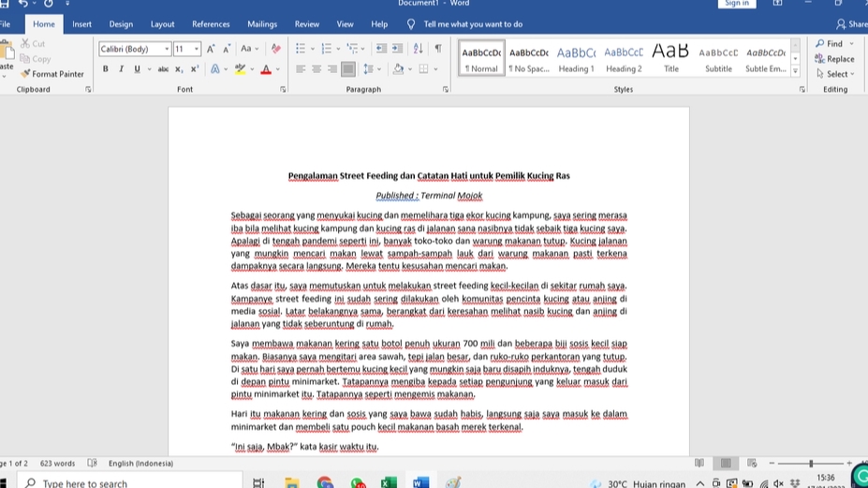Image resolution: width=868 pixels, height=488 pixels.
Task: Open the Mailings tab
Action: point(262,24)
